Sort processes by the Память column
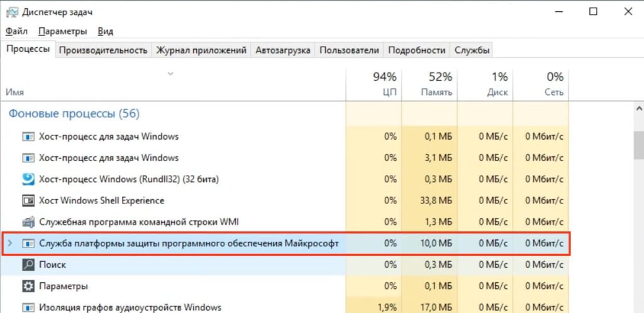The image size is (644, 313). pos(429,84)
